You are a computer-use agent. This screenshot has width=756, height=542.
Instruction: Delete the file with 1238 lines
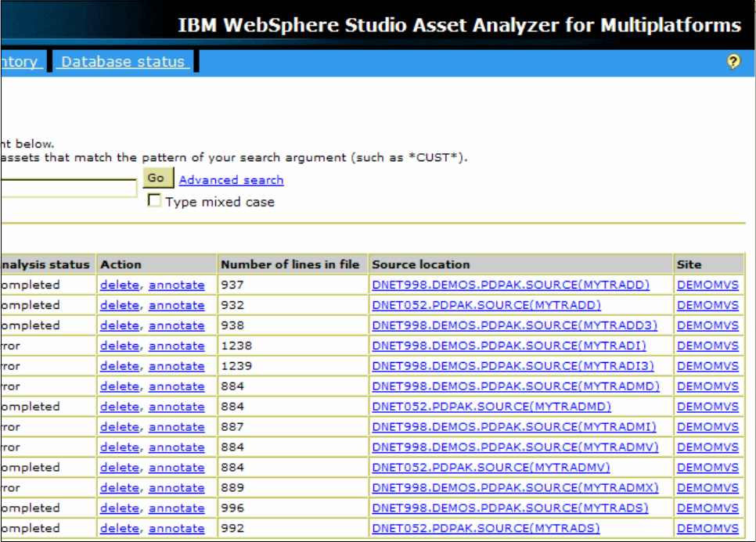[120, 346]
